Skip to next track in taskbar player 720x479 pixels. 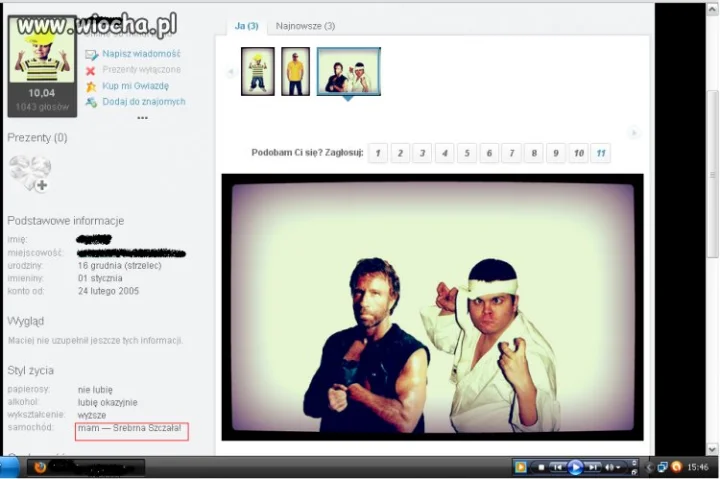592,468
